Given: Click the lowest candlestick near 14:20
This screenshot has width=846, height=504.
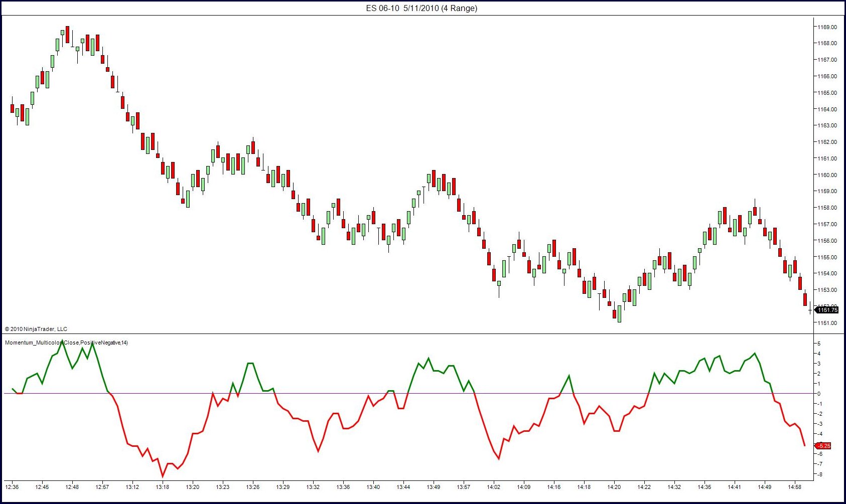Looking at the screenshot, I should pyautogui.click(x=619, y=314).
